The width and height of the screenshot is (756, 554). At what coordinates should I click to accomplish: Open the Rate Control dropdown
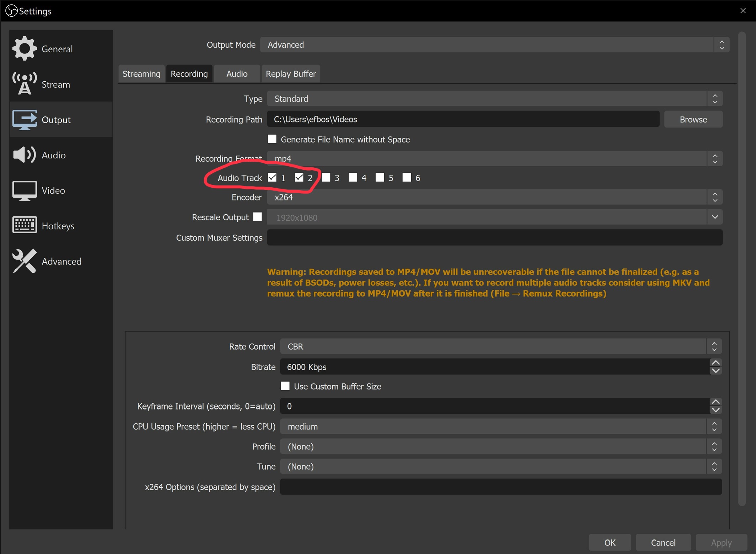point(501,346)
